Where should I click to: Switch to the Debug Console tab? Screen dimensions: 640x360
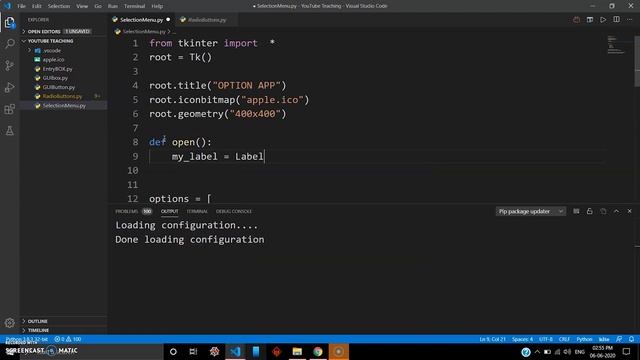pos(233,211)
